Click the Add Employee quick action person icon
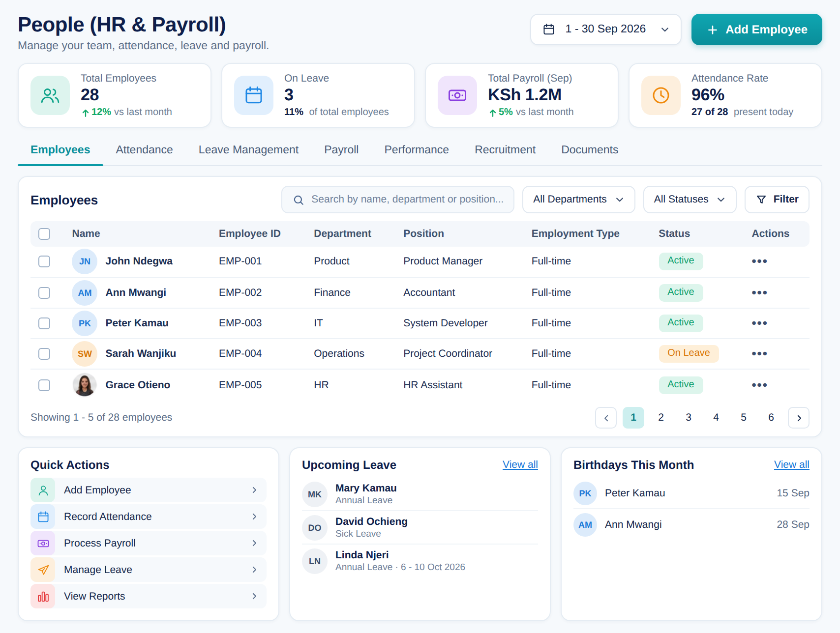The image size is (840, 633). pyautogui.click(x=43, y=490)
